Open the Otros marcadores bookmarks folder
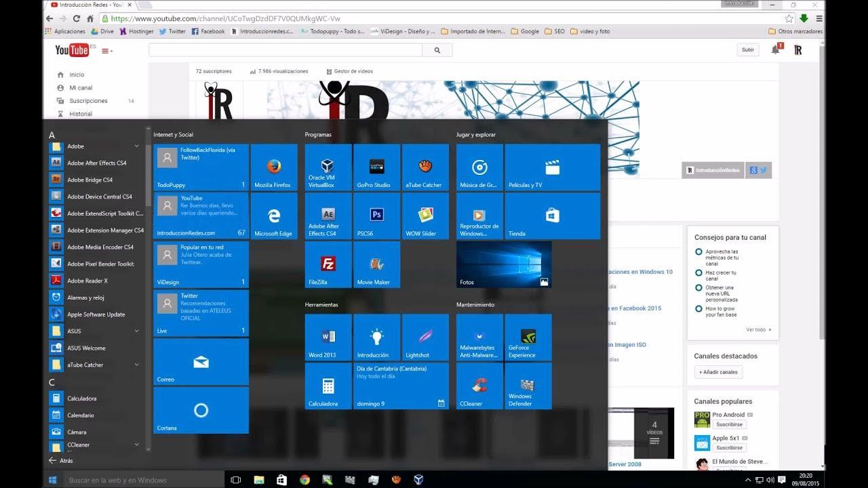Viewport: 868px width, 488px height. [x=799, y=31]
